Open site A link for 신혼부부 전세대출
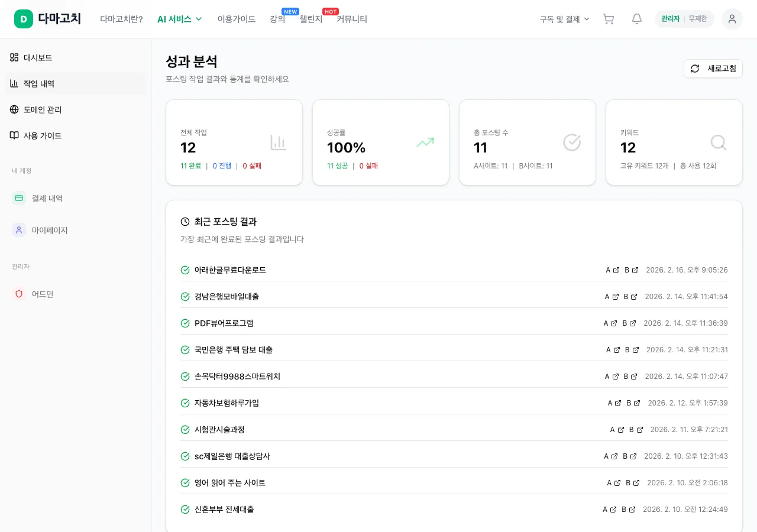 tap(610, 510)
